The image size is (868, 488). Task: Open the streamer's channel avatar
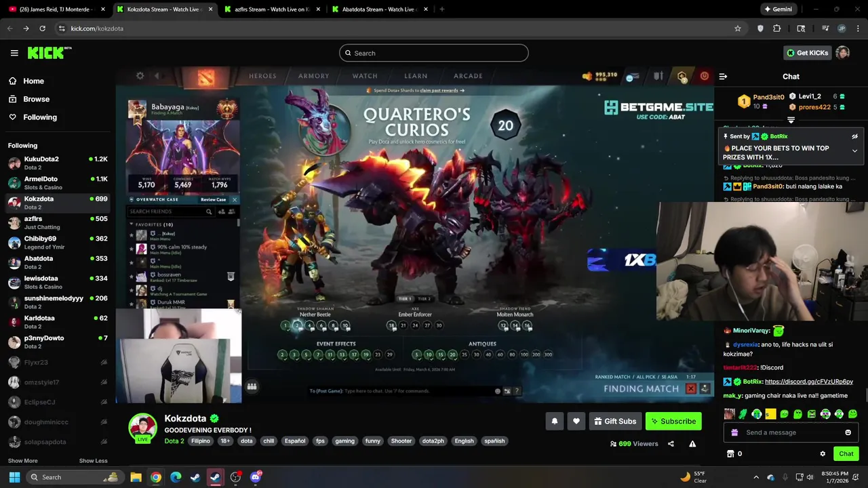point(143,428)
